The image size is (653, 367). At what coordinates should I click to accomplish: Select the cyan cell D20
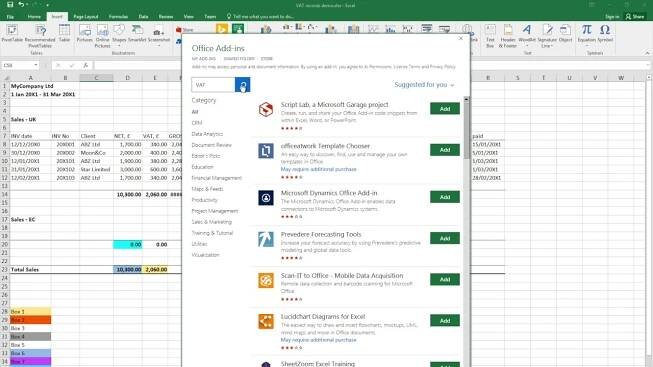pyautogui.click(x=127, y=245)
